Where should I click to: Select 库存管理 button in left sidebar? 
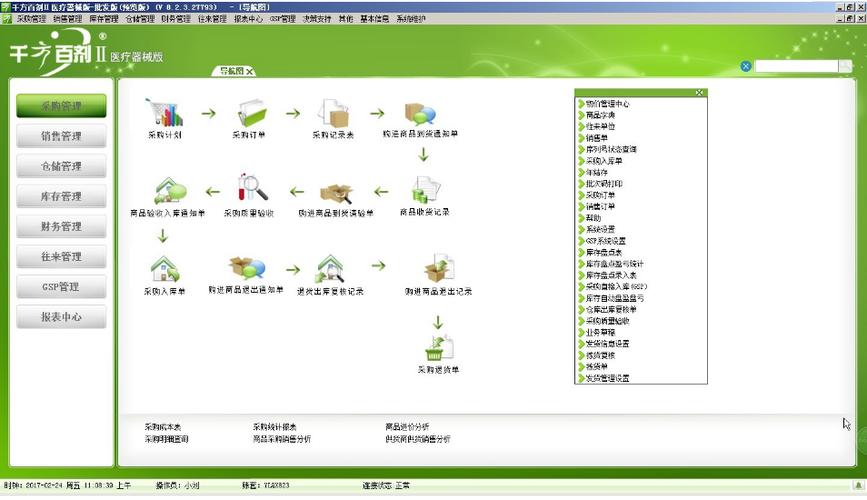coord(61,196)
